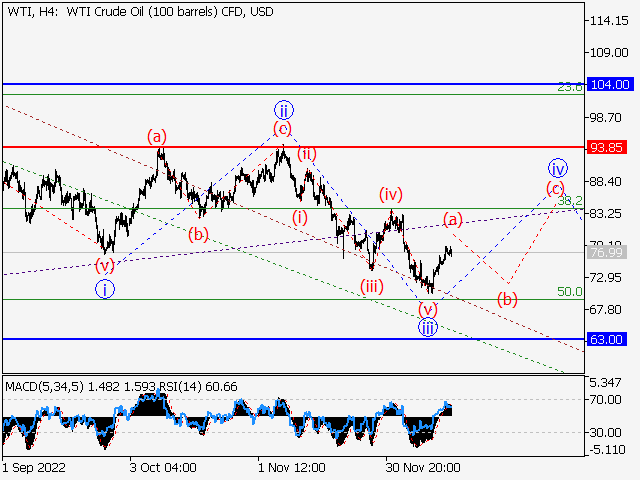Select the 30.00 RSI level label

point(606,432)
